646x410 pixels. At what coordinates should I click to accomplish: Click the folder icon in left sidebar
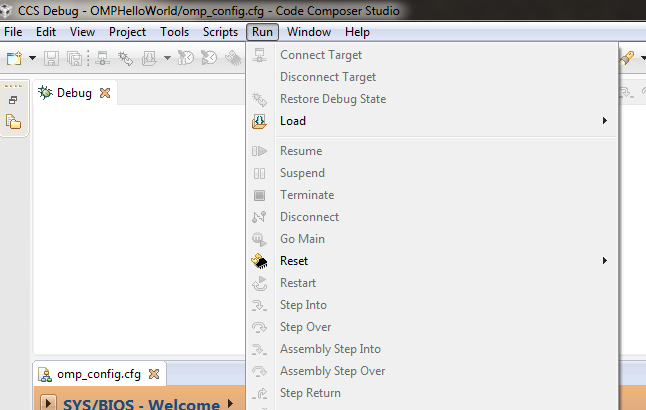14,122
